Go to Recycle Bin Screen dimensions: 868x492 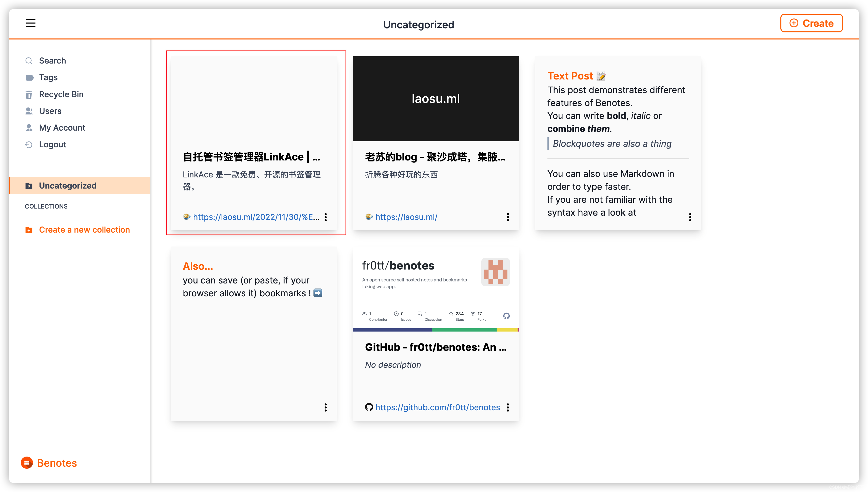tap(61, 94)
